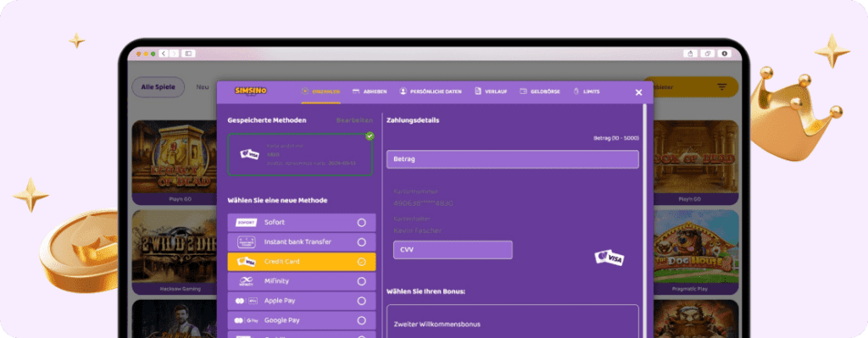
Task: Select the Credit Card radio button
Action: point(361,262)
